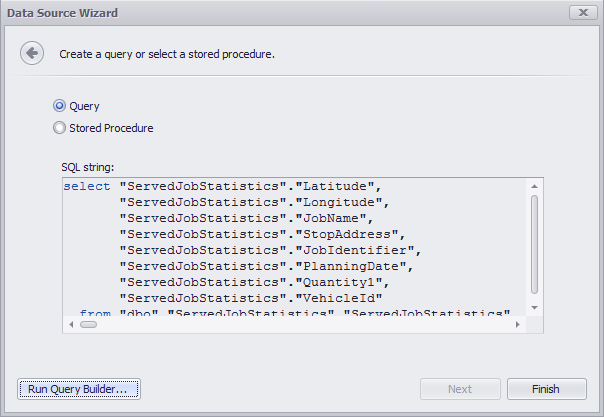
Task: Click the greyed-out Next button
Action: click(x=460, y=389)
